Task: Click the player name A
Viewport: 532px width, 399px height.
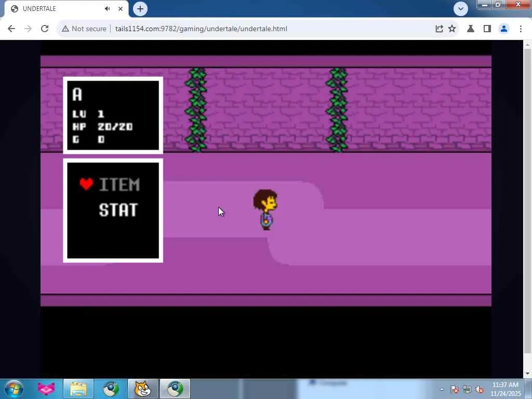Action: click(77, 95)
